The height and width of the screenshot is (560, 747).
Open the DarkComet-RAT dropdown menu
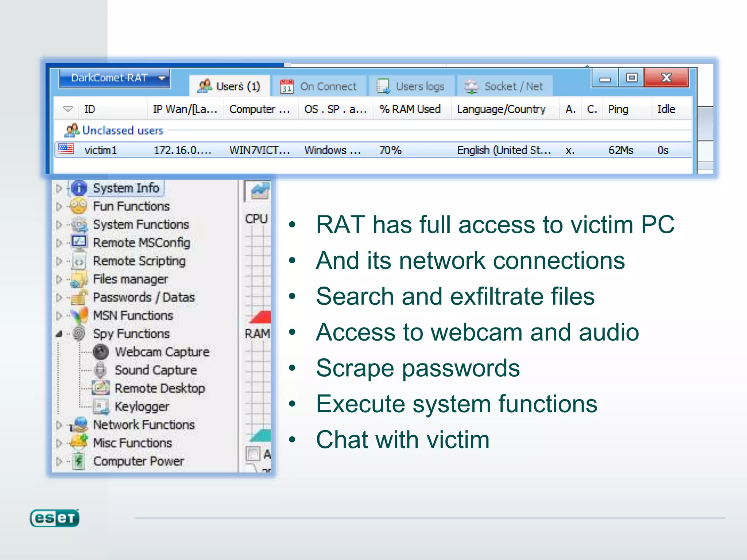click(114, 78)
